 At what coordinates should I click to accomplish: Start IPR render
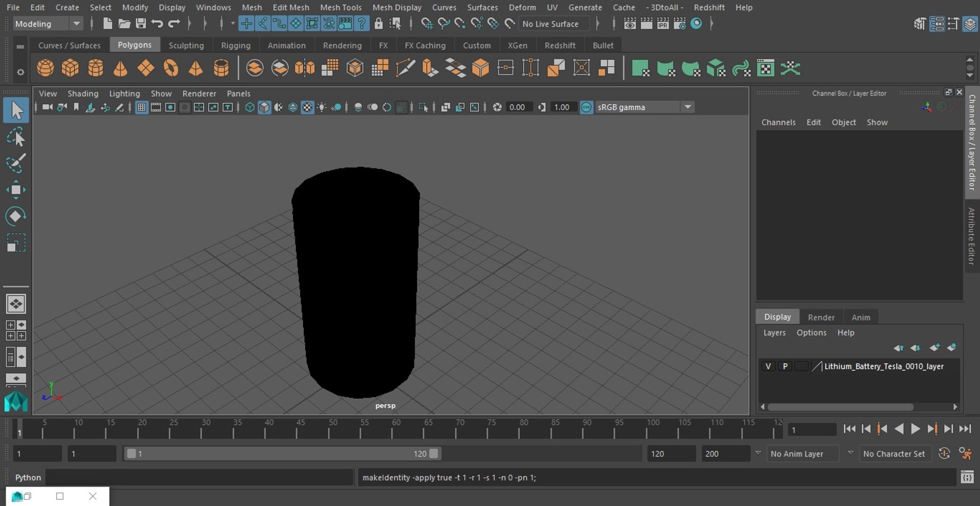663,23
